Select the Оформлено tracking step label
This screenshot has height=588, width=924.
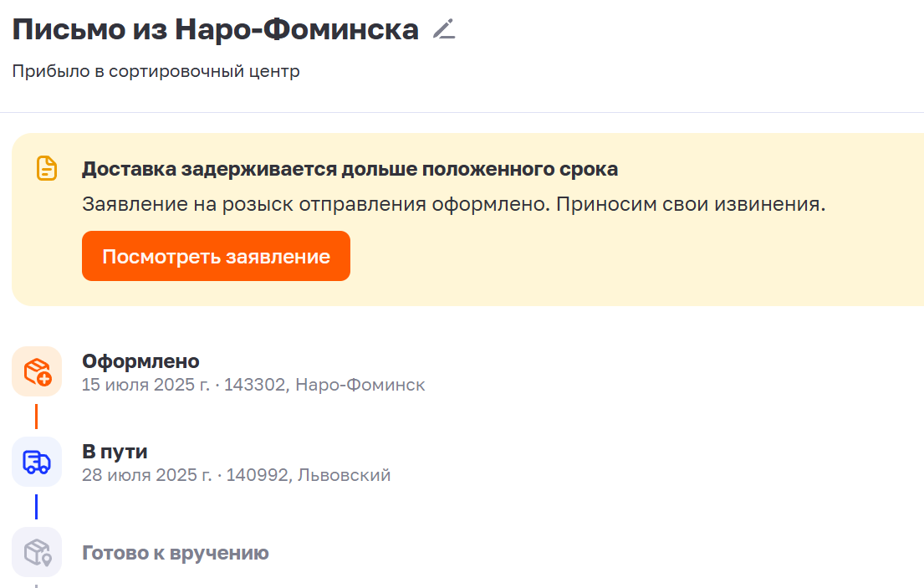click(140, 361)
